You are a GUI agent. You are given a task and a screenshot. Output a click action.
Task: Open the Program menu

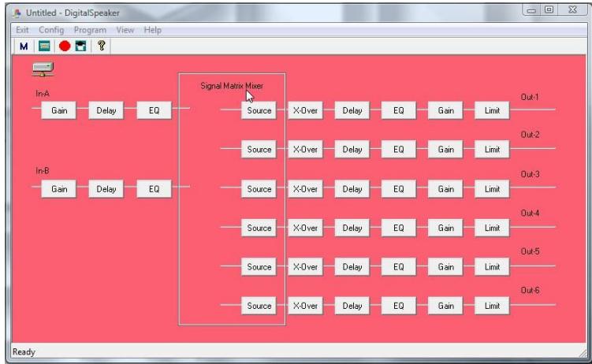point(90,30)
